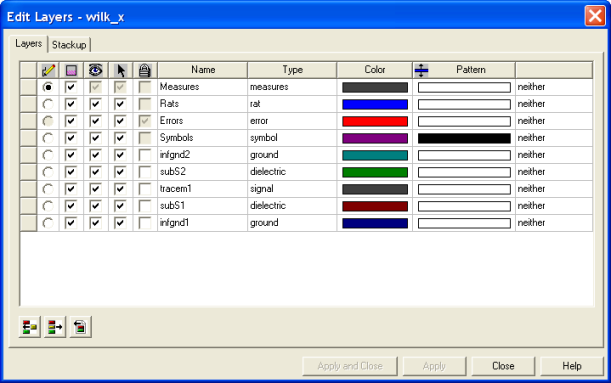Click the eye visibility column header icon

pos(95,70)
